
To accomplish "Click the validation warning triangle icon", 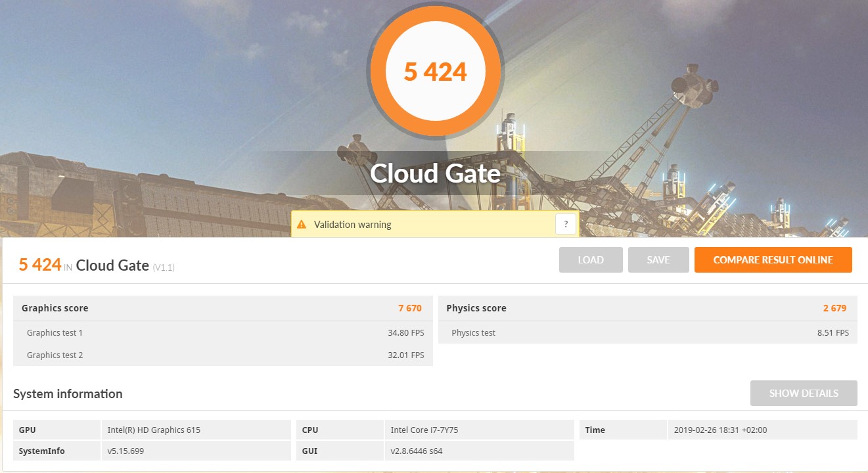I will click(x=302, y=224).
